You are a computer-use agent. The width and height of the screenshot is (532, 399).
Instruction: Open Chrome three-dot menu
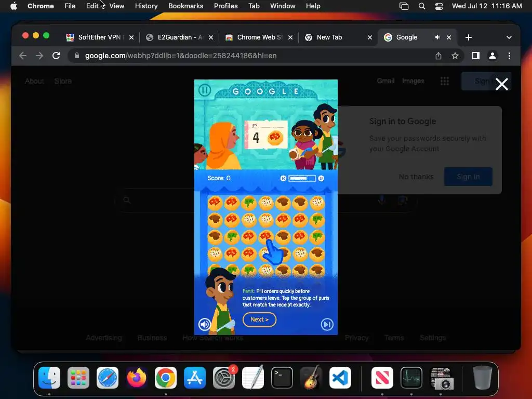tap(509, 56)
